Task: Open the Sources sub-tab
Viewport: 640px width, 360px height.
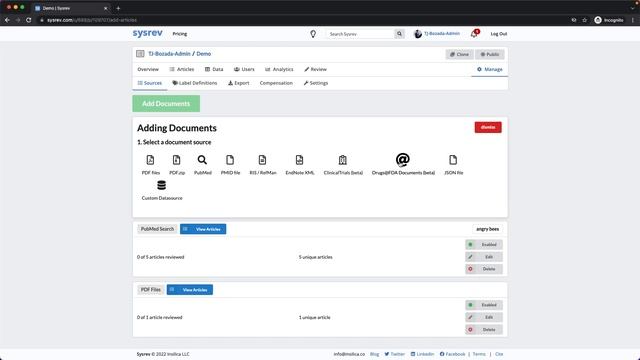Action: [150, 83]
